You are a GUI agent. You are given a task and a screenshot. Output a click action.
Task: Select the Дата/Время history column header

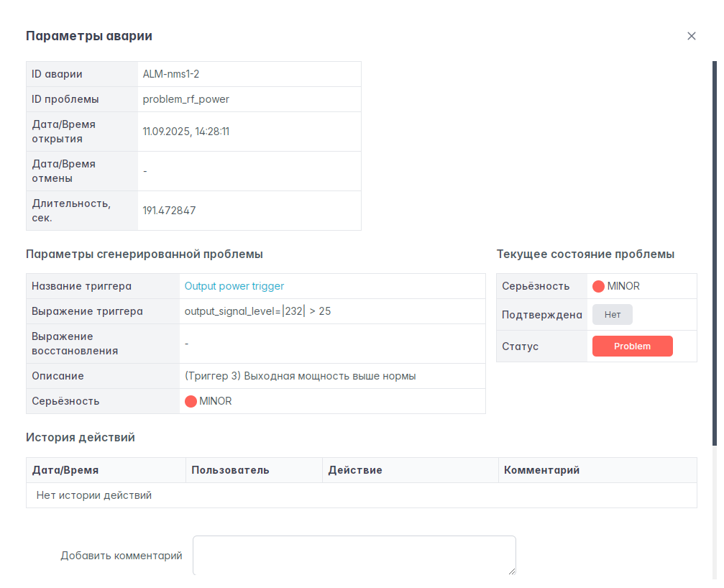click(65, 470)
